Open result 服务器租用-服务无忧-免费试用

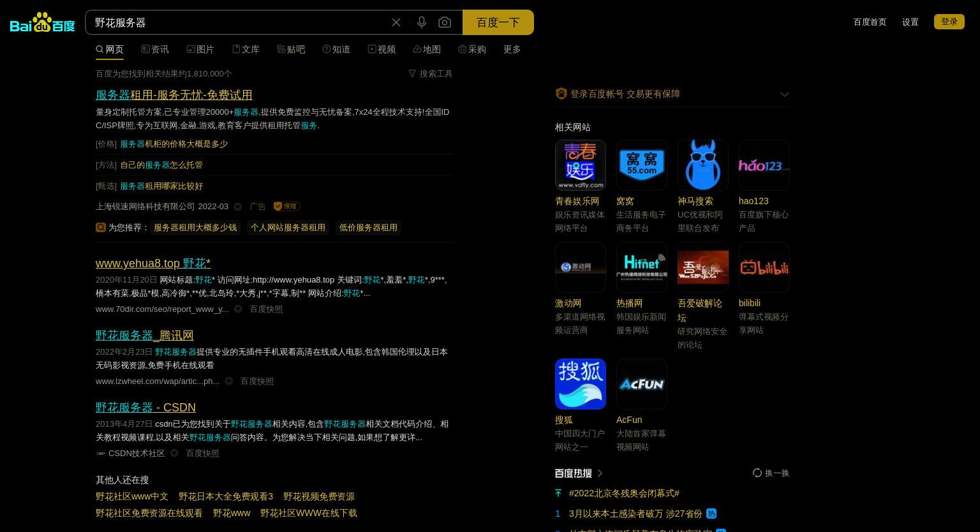(x=174, y=94)
